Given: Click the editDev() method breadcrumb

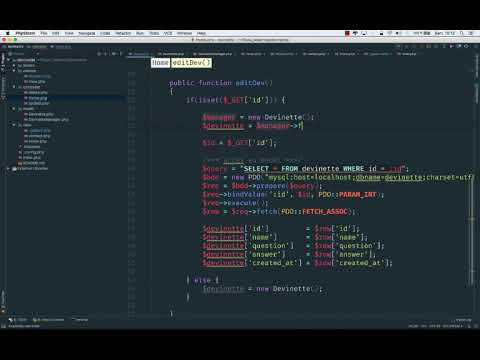Looking at the screenshot, I should (x=191, y=63).
